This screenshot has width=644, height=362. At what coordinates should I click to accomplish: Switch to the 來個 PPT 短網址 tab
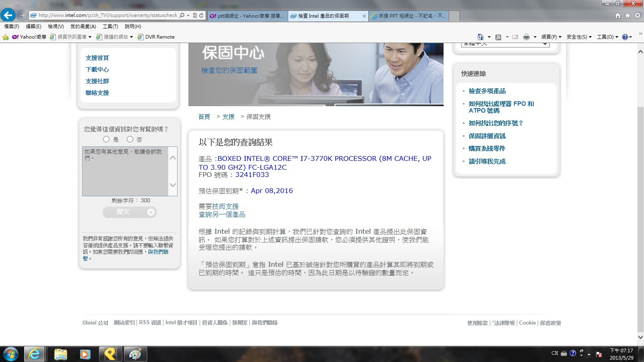click(x=409, y=16)
